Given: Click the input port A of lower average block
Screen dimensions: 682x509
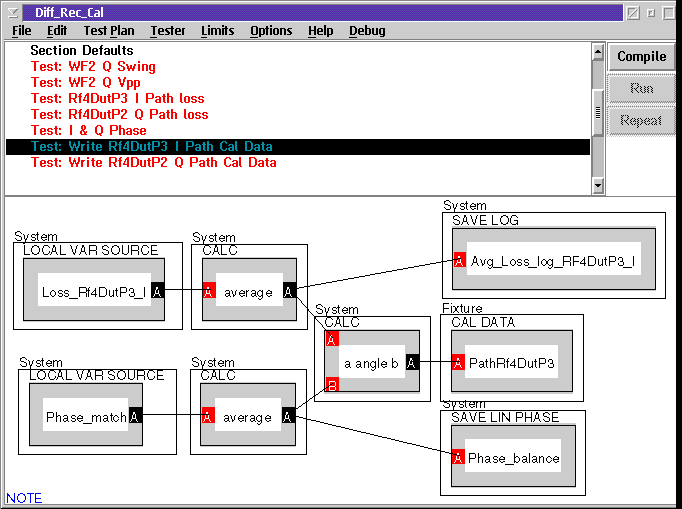Looking at the screenshot, I should pyautogui.click(x=208, y=415).
